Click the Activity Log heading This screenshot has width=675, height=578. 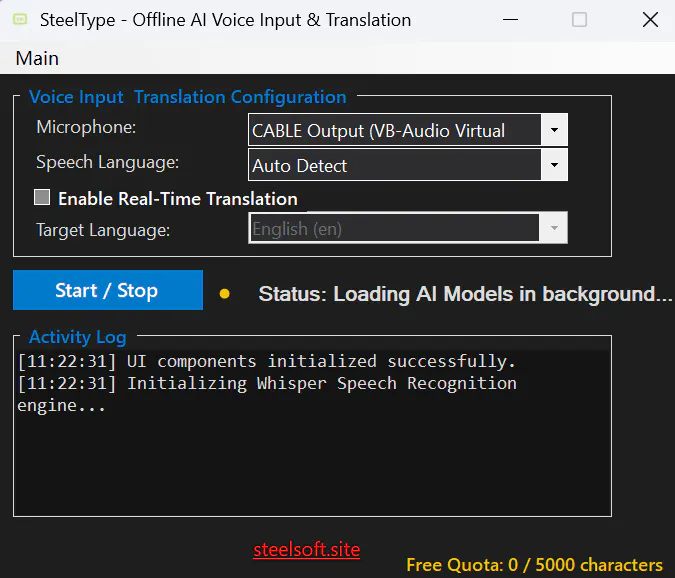[77, 337]
